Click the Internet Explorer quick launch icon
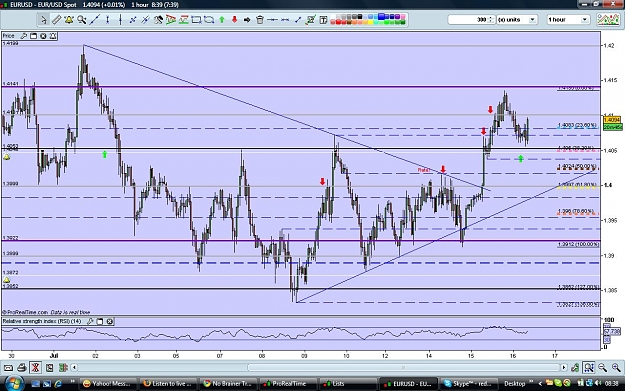 [58, 383]
